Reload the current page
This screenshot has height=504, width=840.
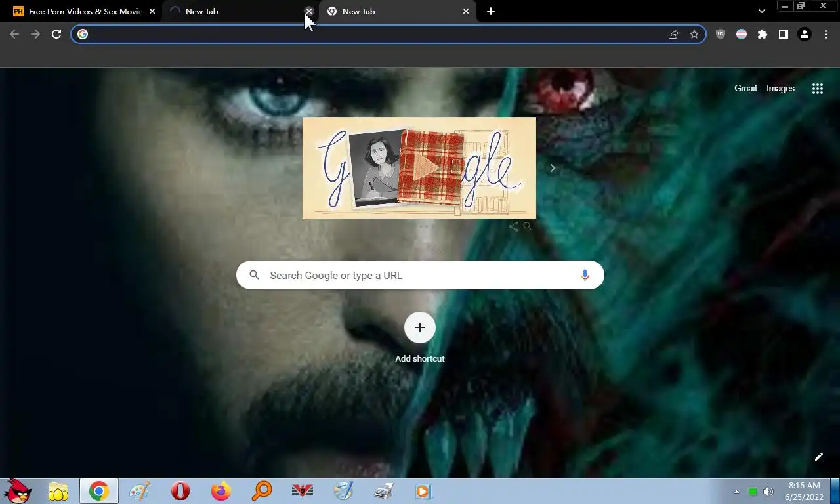click(x=56, y=34)
